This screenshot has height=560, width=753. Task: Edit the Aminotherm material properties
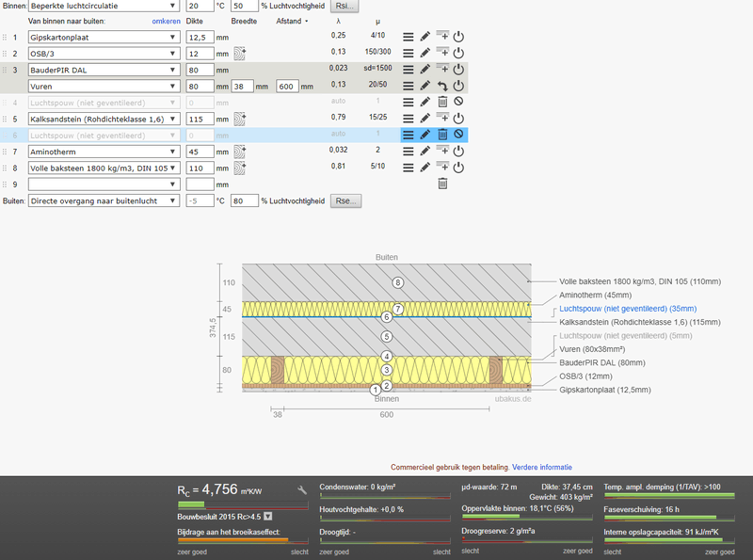(425, 152)
